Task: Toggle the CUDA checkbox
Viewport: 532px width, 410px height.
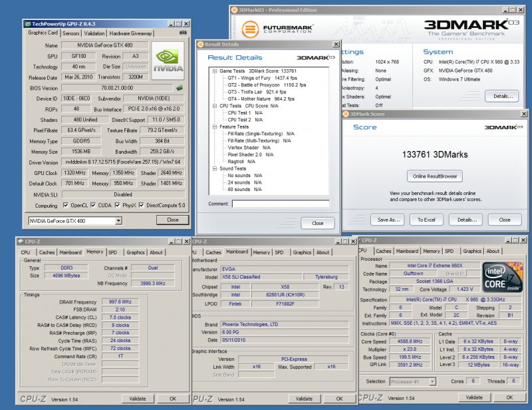Action: pos(93,205)
